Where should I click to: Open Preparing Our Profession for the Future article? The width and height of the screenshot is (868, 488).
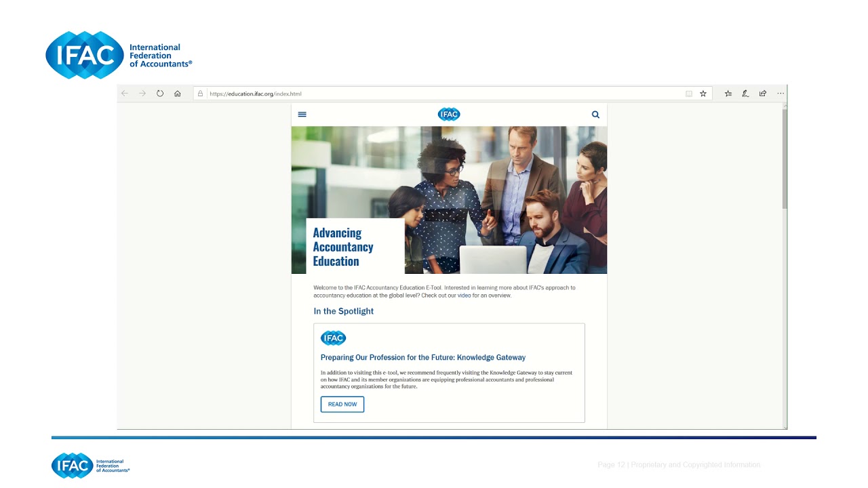(423, 357)
